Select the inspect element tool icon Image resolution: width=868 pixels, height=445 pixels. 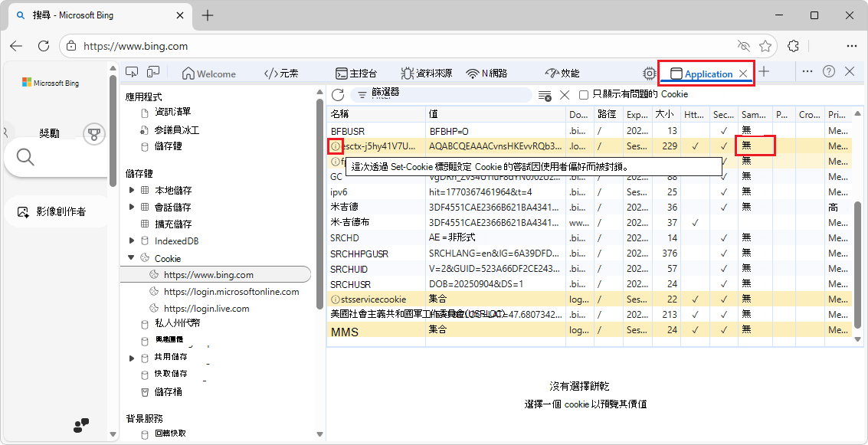point(132,71)
